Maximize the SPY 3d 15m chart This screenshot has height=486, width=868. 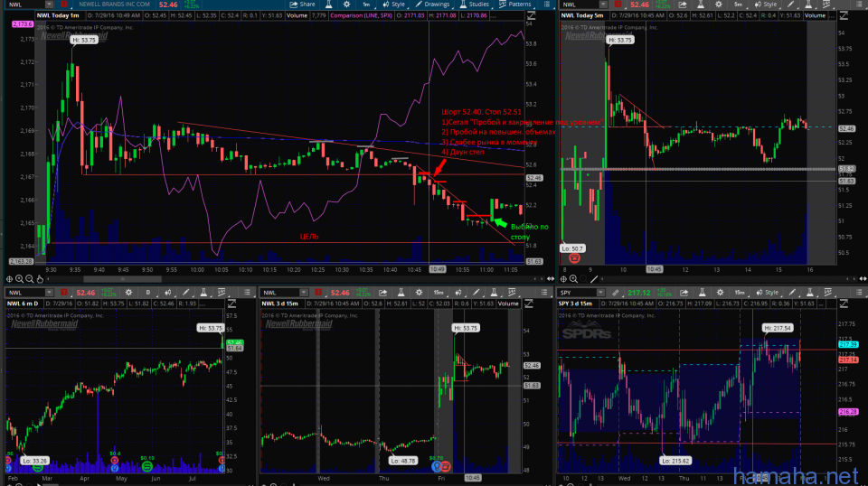coord(844,304)
